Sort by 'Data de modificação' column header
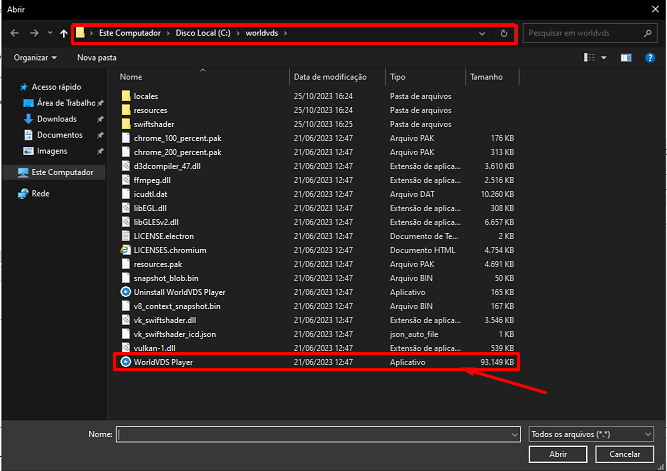The height and width of the screenshot is (471, 667). click(x=330, y=77)
